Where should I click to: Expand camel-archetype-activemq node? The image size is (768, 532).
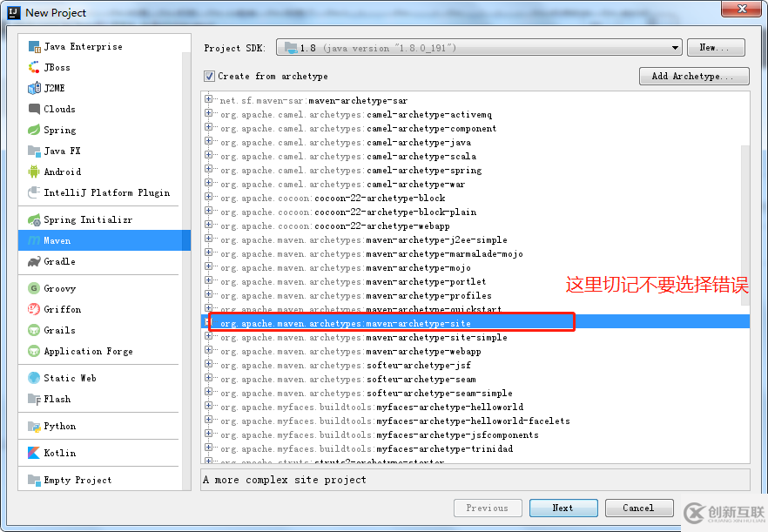tap(209, 112)
